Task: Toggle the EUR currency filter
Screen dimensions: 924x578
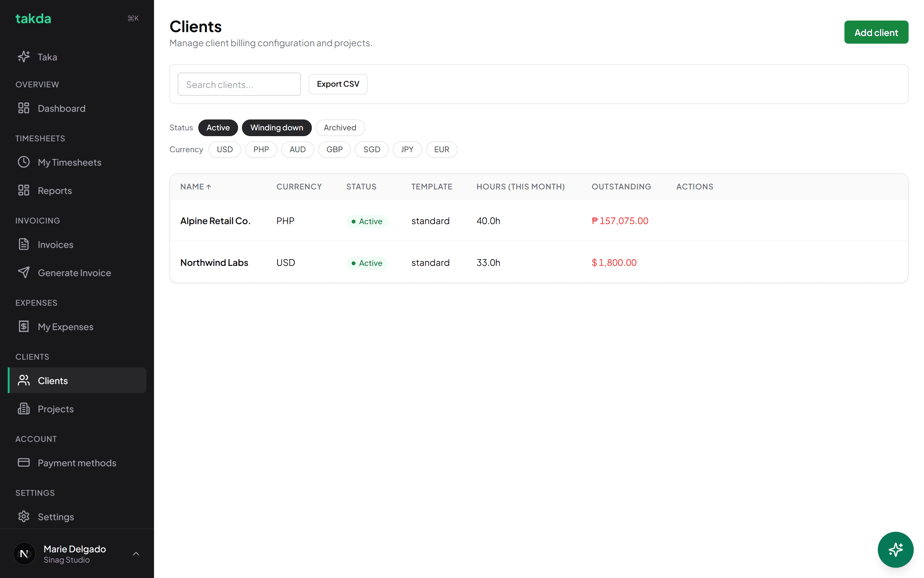Action: [441, 149]
